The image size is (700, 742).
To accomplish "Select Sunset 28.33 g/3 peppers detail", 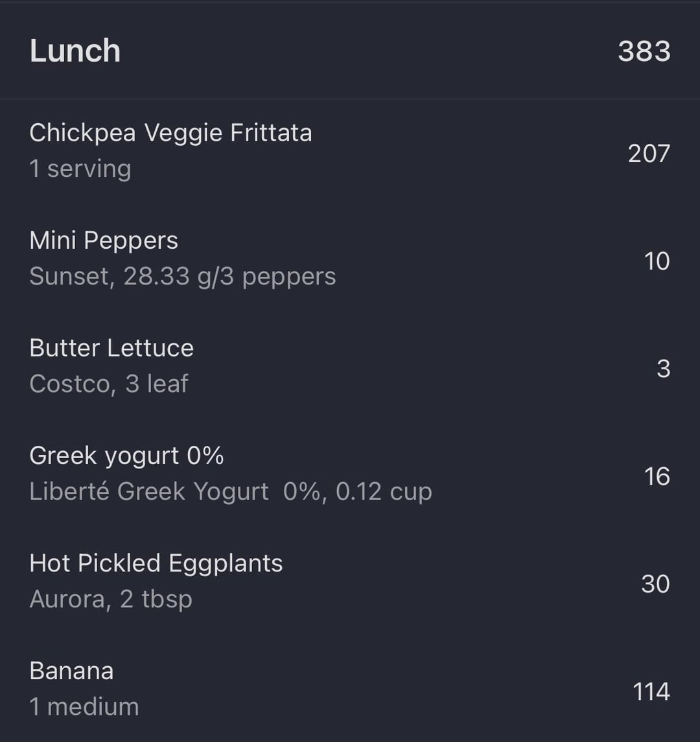I will tap(183, 276).
